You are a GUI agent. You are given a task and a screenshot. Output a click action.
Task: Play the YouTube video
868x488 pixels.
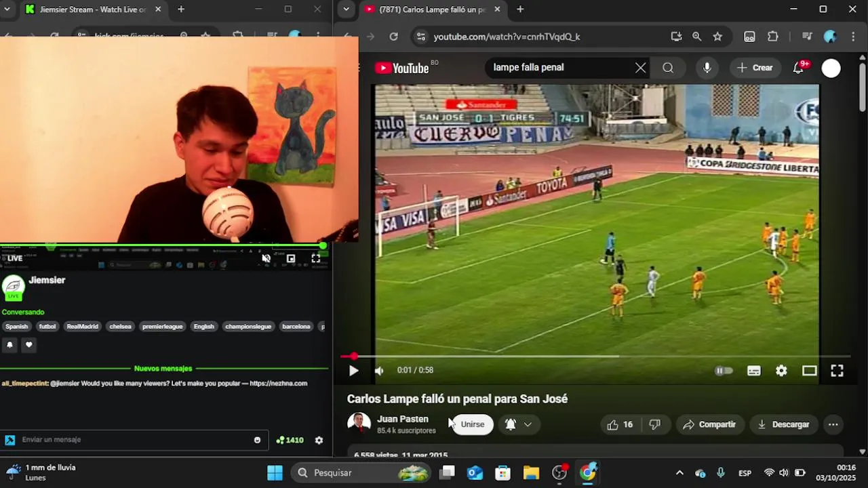point(353,371)
